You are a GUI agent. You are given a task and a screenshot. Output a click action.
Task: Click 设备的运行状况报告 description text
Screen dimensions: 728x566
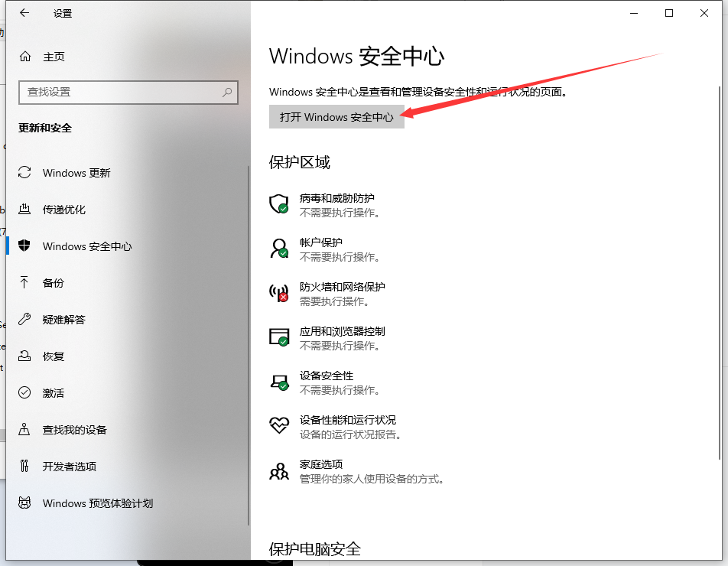click(x=350, y=434)
